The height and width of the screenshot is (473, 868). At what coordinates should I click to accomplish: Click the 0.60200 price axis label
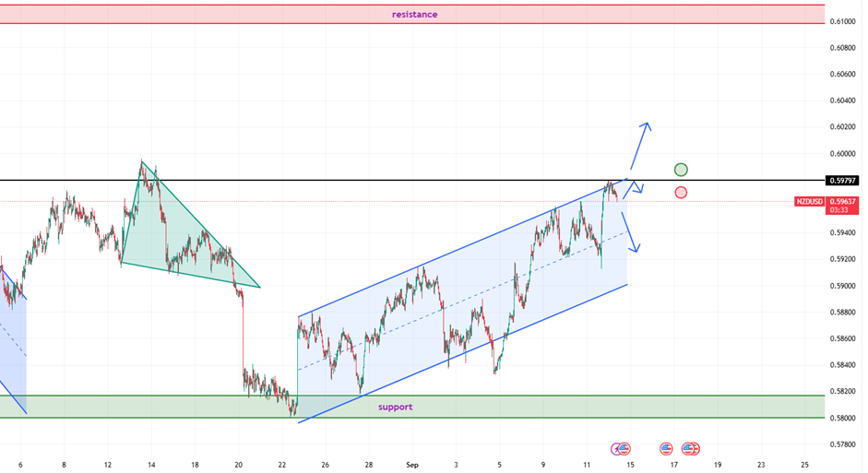tap(842, 127)
